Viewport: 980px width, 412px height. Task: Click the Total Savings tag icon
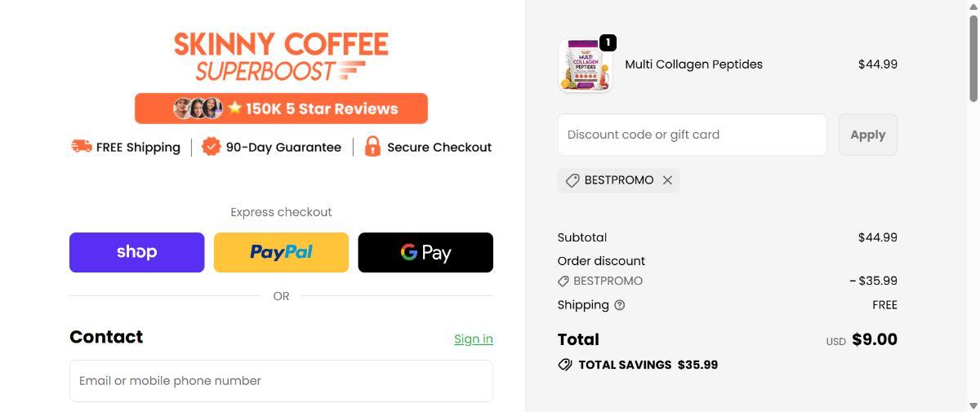[565, 365]
